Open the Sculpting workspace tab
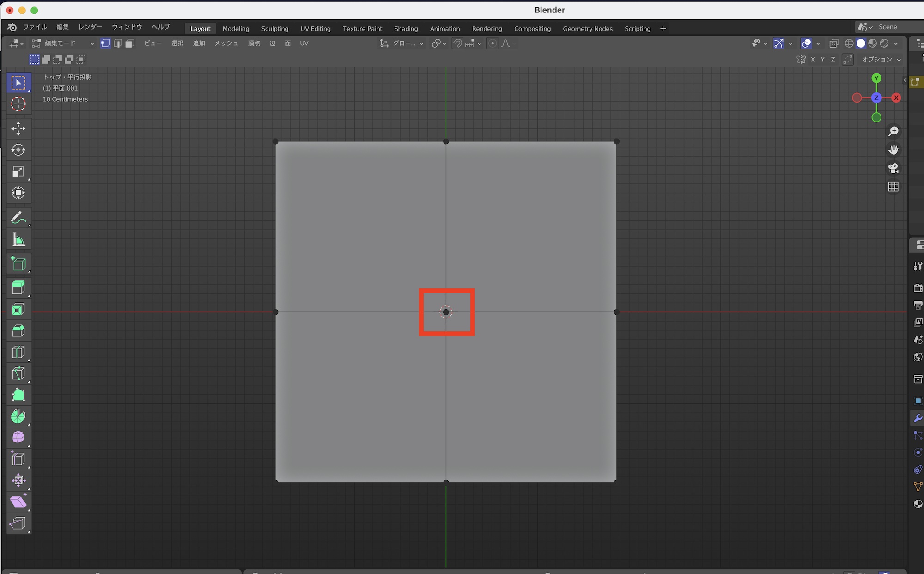The width and height of the screenshot is (924, 574). 274,29
